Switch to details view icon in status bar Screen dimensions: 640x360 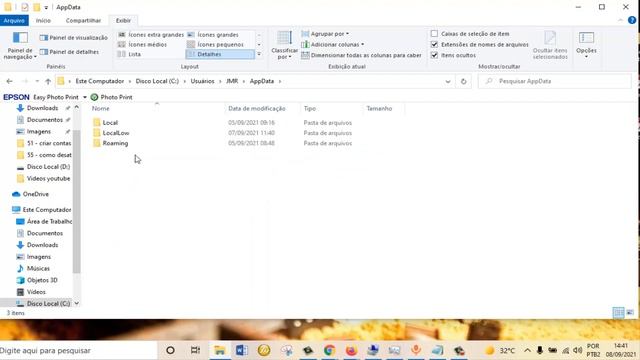pyautogui.click(x=618, y=313)
